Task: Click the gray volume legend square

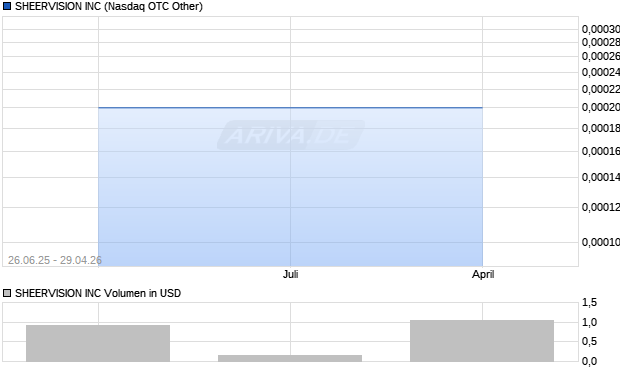Action: 7,293
